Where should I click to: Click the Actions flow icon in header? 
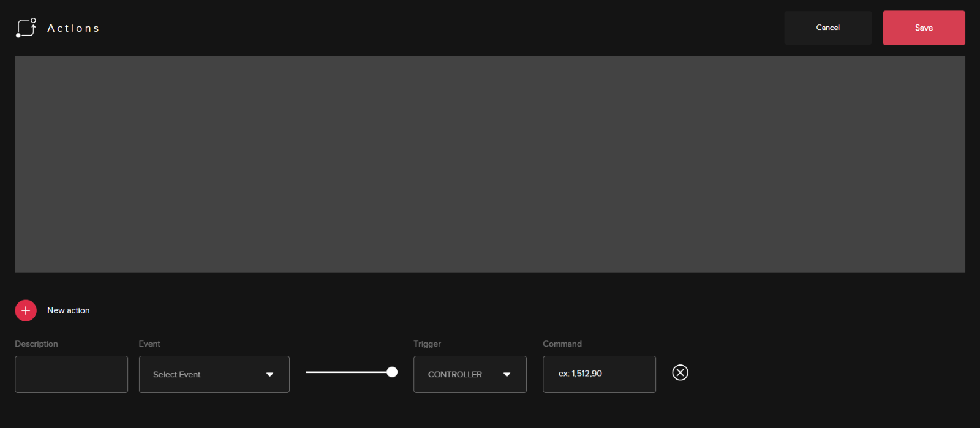pos(26,28)
